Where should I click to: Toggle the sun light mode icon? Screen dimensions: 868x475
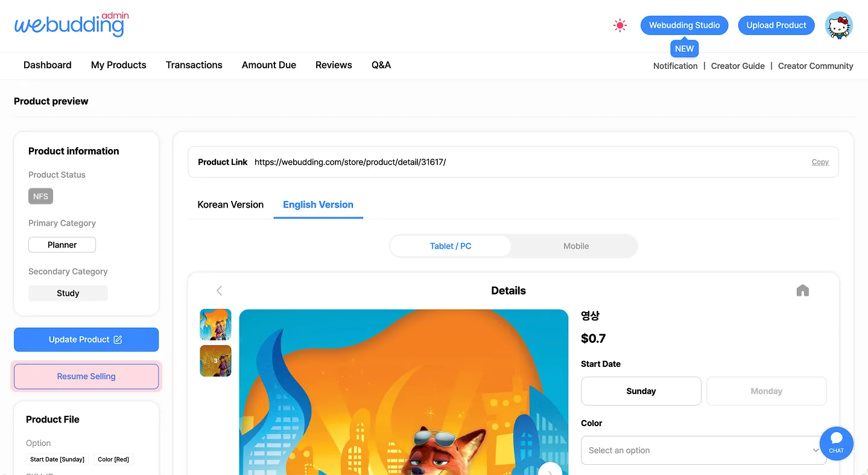click(x=619, y=25)
